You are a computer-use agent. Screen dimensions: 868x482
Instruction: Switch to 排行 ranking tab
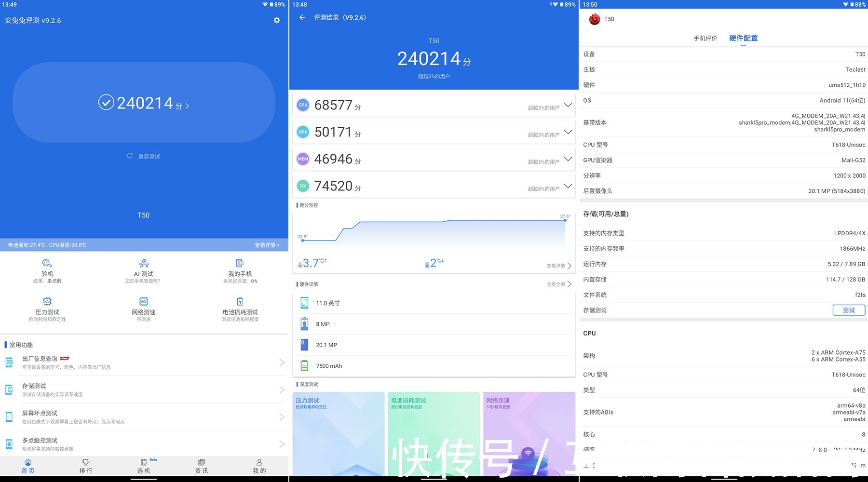(x=86, y=466)
